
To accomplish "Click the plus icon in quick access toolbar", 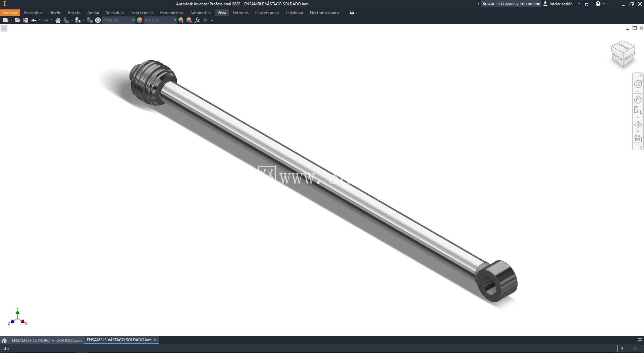I will pos(205,20).
